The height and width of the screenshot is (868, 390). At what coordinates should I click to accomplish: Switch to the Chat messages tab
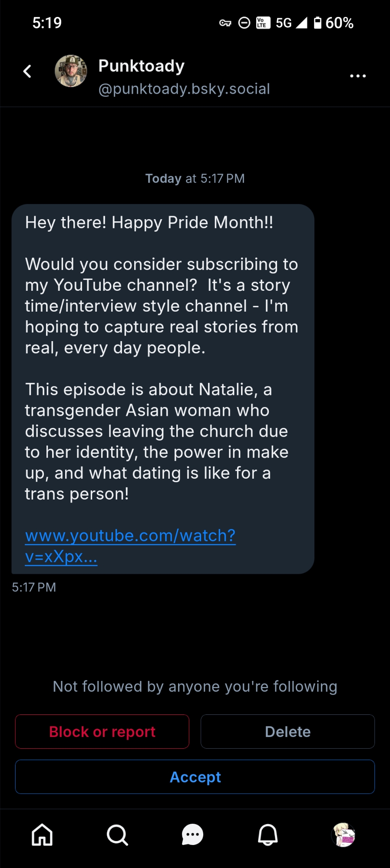click(192, 835)
